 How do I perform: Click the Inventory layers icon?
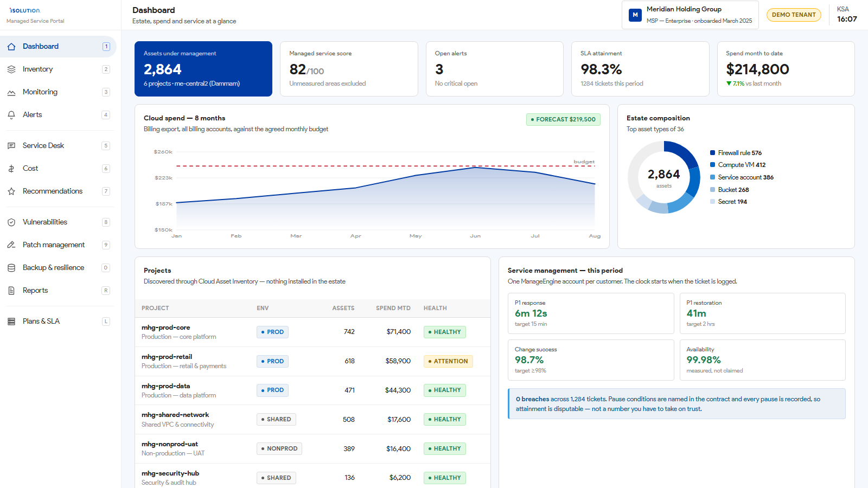click(x=11, y=69)
